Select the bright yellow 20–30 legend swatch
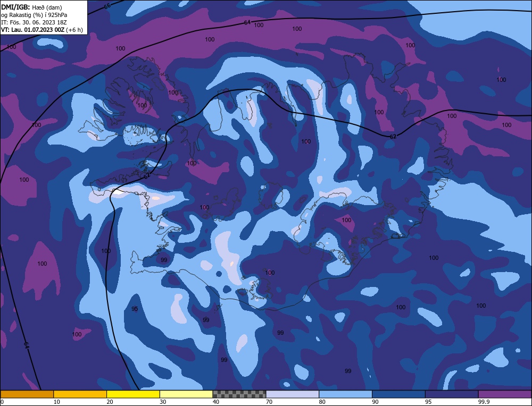The image size is (532, 406). (x=133, y=394)
